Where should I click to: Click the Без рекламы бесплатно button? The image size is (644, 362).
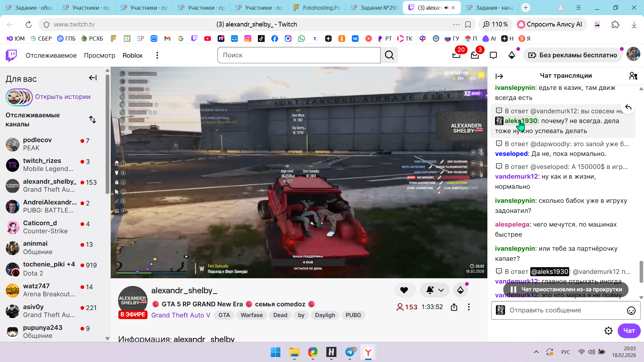573,55
